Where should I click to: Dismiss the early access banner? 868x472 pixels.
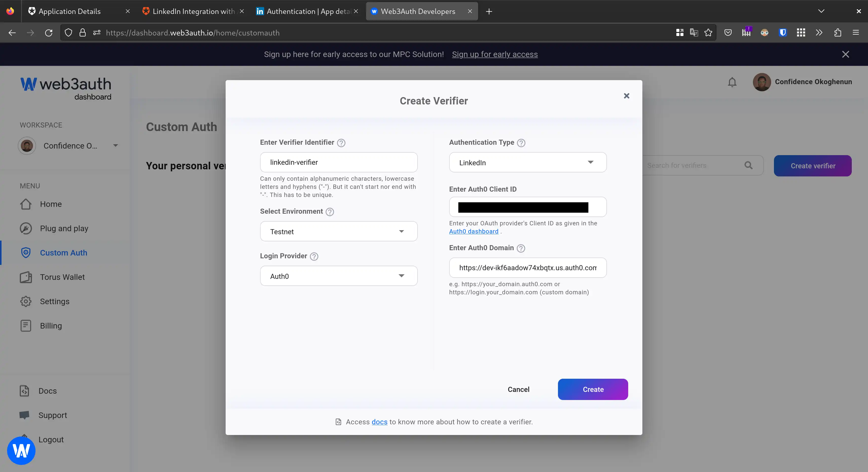click(845, 54)
